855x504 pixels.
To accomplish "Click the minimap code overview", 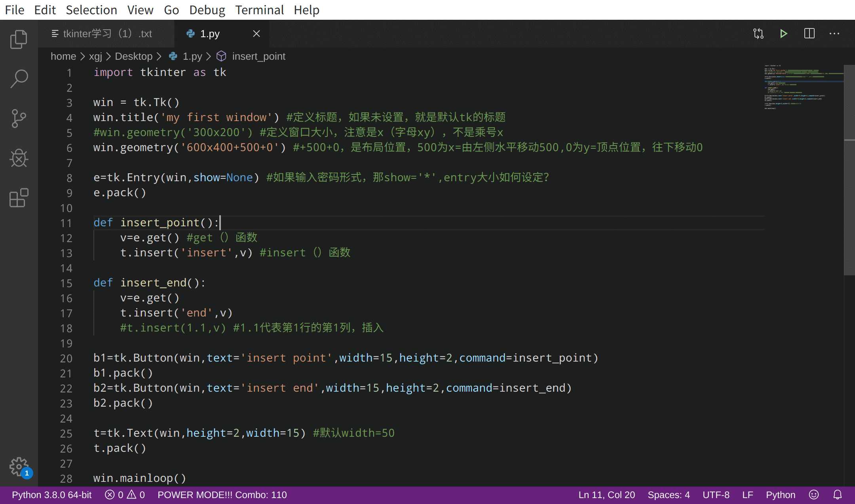I will (804, 87).
